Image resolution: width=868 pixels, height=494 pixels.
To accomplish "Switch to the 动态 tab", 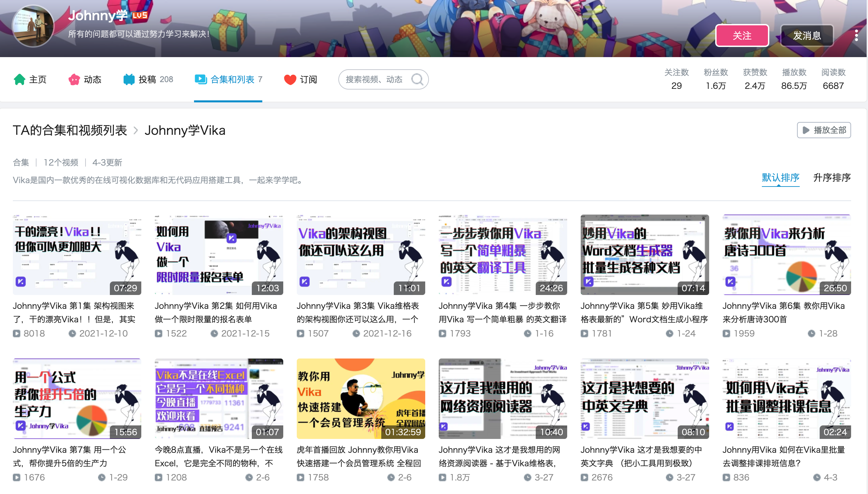I will (85, 79).
